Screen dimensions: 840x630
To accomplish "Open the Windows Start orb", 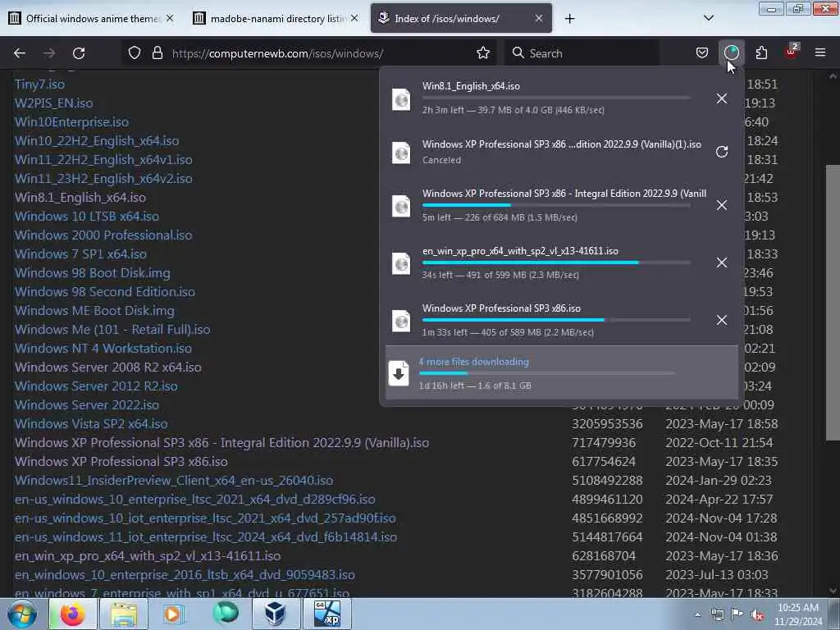I will tap(21, 614).
